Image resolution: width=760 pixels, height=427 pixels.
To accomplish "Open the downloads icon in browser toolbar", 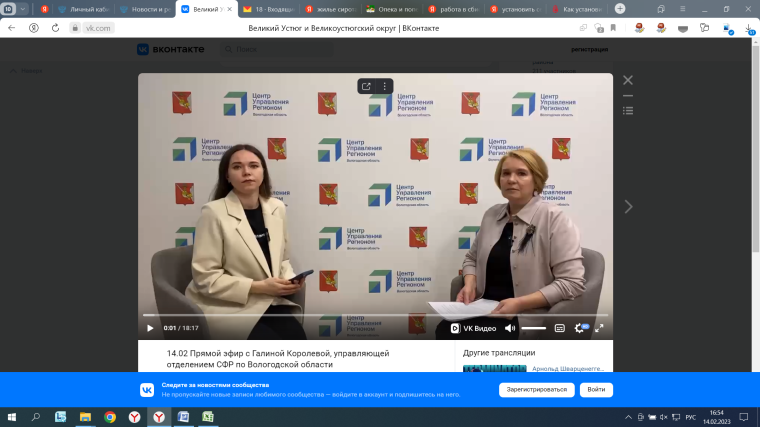I will pos(749,29).
